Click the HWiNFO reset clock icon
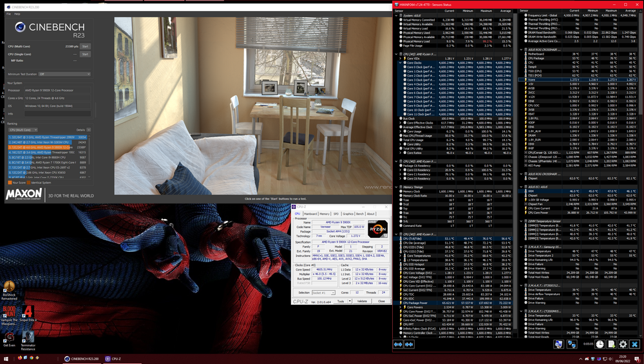Viewport: 644px width, 364px height. 600,345
